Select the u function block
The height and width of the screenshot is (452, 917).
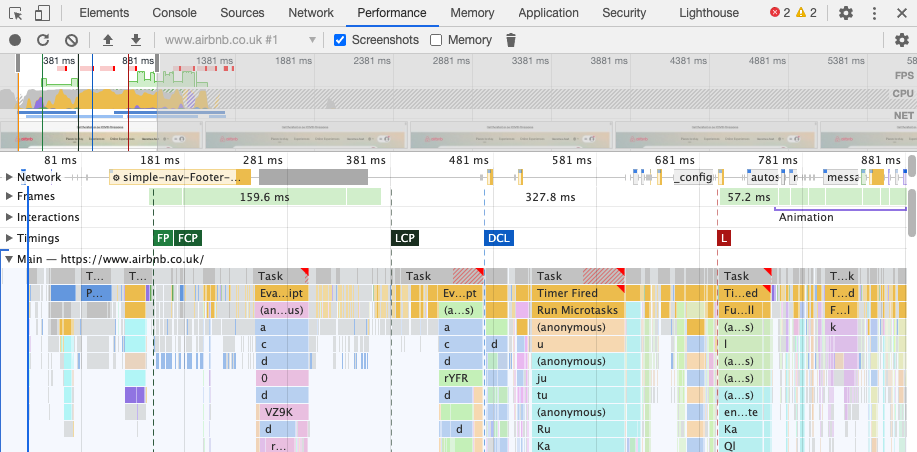(578, 344)
